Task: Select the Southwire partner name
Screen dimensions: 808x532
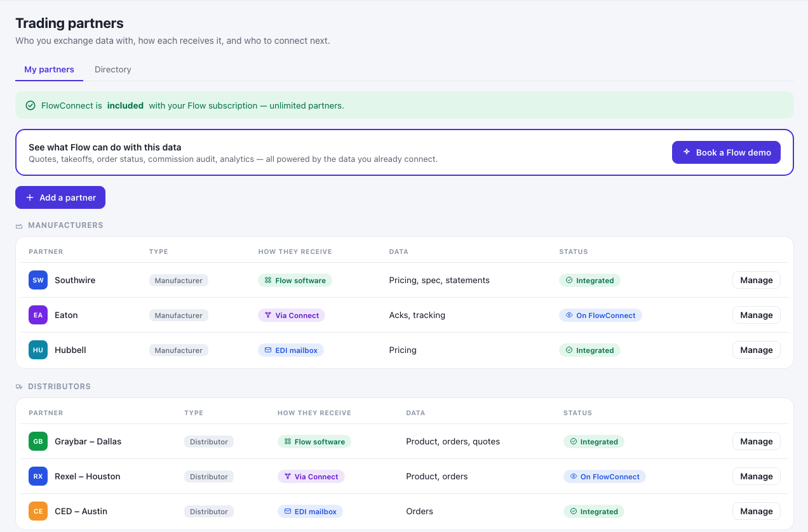Action: [75, 280]
